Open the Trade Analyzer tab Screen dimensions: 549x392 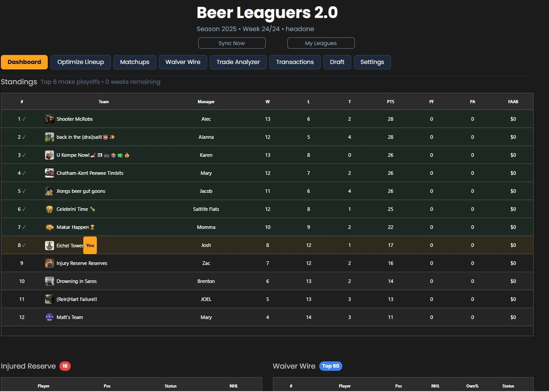pos(238,62)
